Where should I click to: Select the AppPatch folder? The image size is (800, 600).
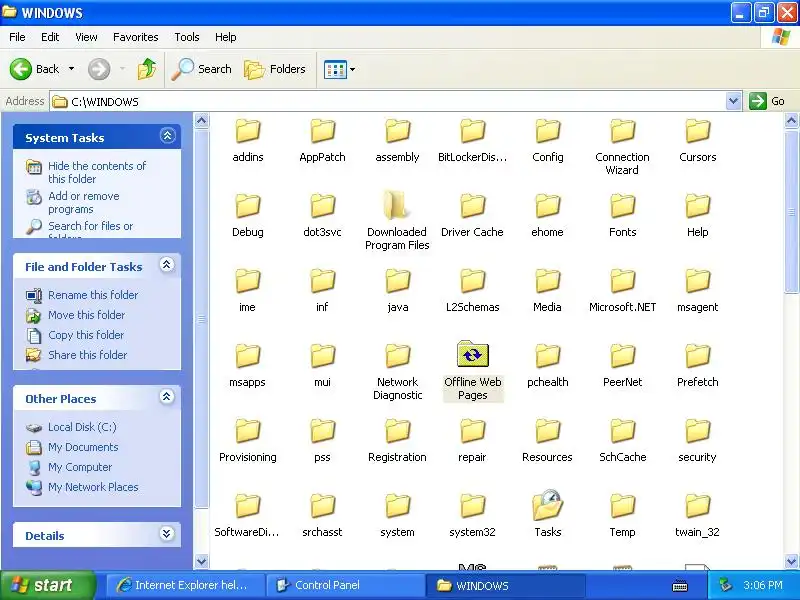pos(322,140)
